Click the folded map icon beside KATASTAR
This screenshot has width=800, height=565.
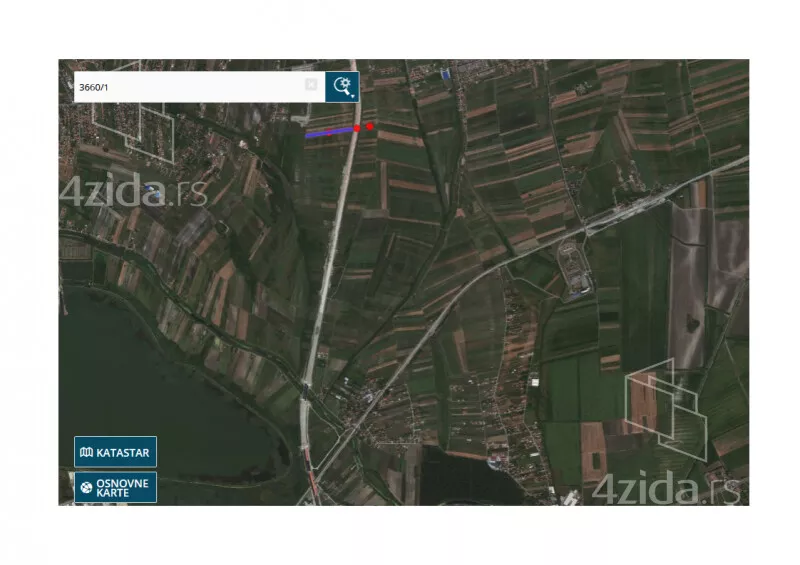coord(86,452)
